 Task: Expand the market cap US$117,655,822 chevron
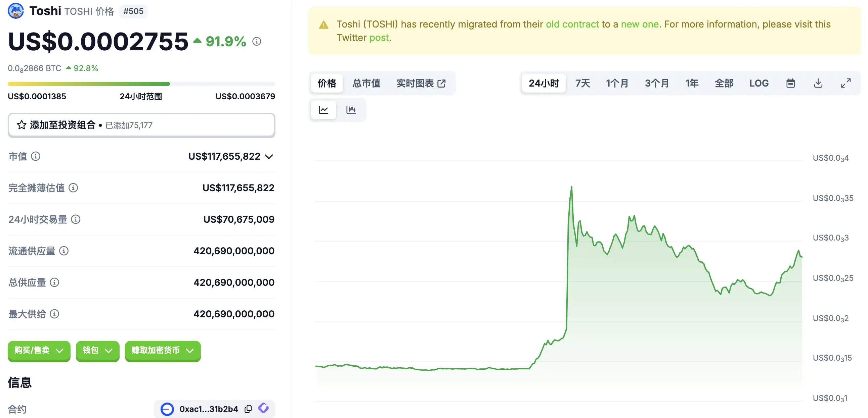pyautogui.click(x=268, y=156)
